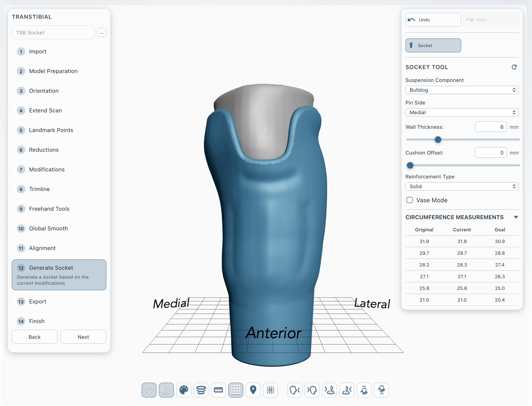This screenshot has height=406, width=532.
Task: Click the socket icon in the Socket button
Action: 411,45
